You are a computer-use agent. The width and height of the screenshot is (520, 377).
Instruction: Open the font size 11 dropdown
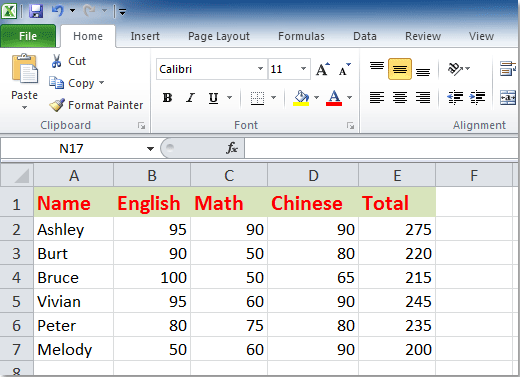303,69
